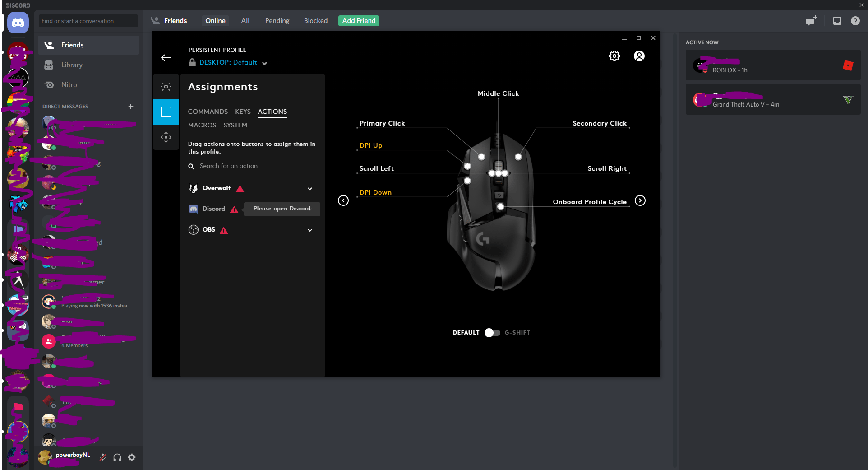The width and height of the screenshot is (868, 470).
Task: Click the Discord home button in server list
Action: point(18,23)
